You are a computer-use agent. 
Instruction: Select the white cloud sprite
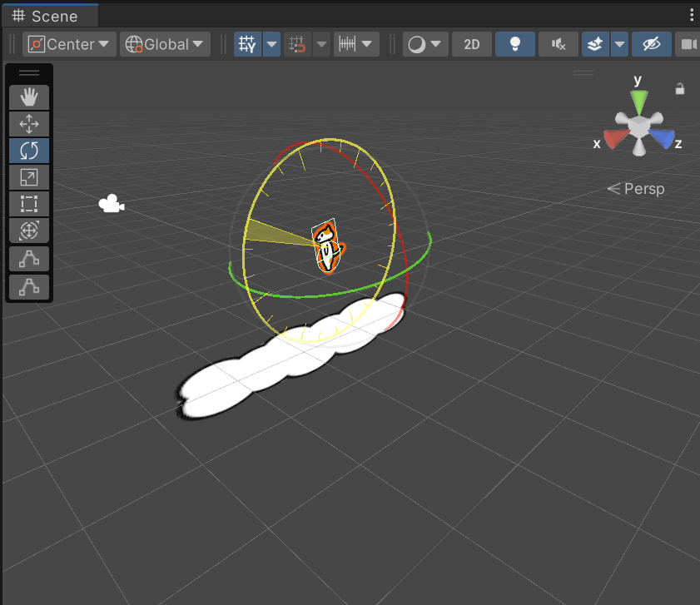tap(290, 357)
